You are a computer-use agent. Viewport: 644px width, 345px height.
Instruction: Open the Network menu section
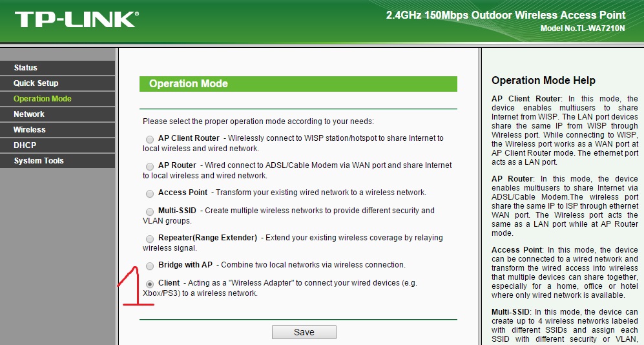pos(57,114)
